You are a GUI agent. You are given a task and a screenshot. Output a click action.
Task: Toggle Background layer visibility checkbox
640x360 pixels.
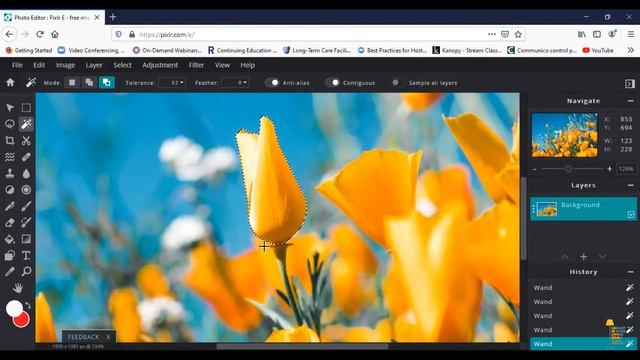(x=631, y=214)
